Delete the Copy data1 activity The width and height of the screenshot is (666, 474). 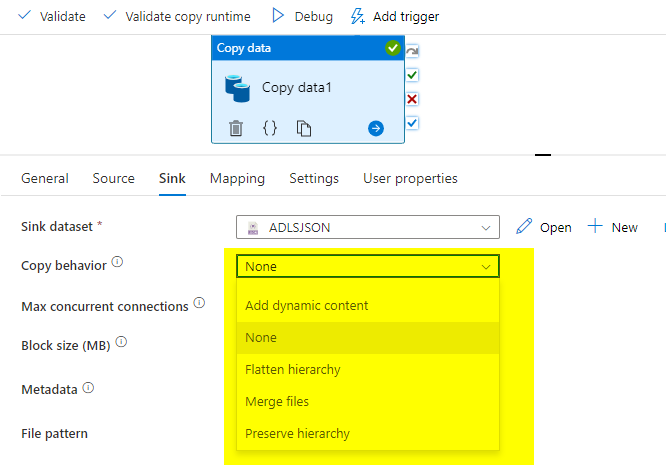tap(236, 128)
